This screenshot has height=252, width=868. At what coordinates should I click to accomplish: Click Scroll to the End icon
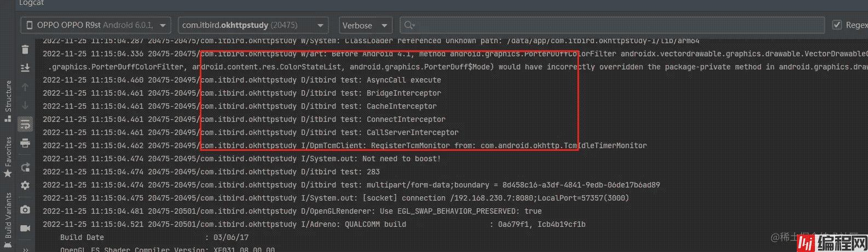pos(25,68)
